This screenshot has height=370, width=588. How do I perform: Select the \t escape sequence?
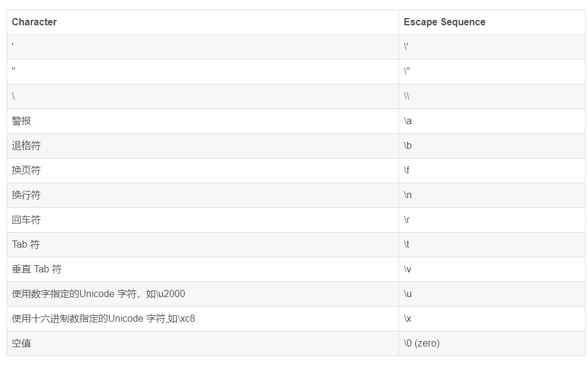click(406, 245)
